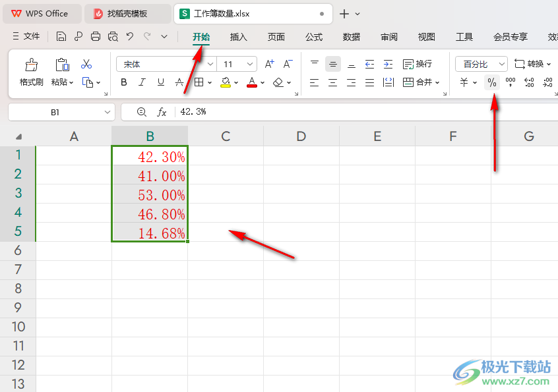Screen dimensions: 558x392
Task: Toggle center horizontal alignment
Action: (332, 82)
